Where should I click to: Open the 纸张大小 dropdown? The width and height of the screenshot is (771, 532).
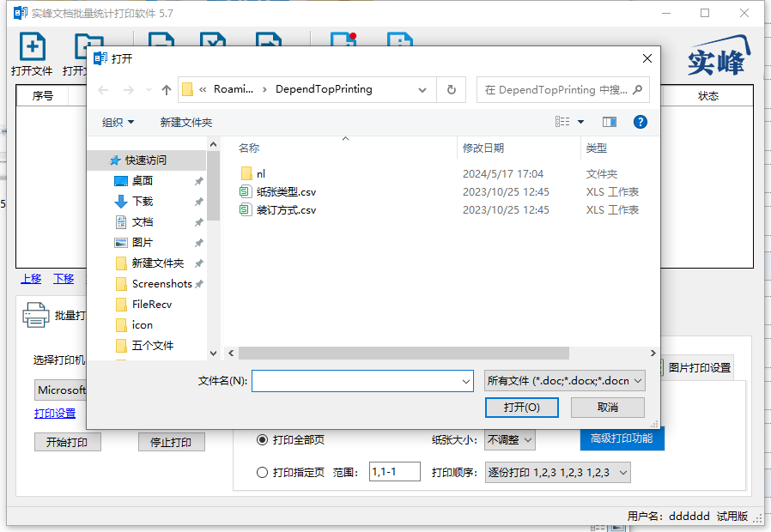(x=509, y=439)
